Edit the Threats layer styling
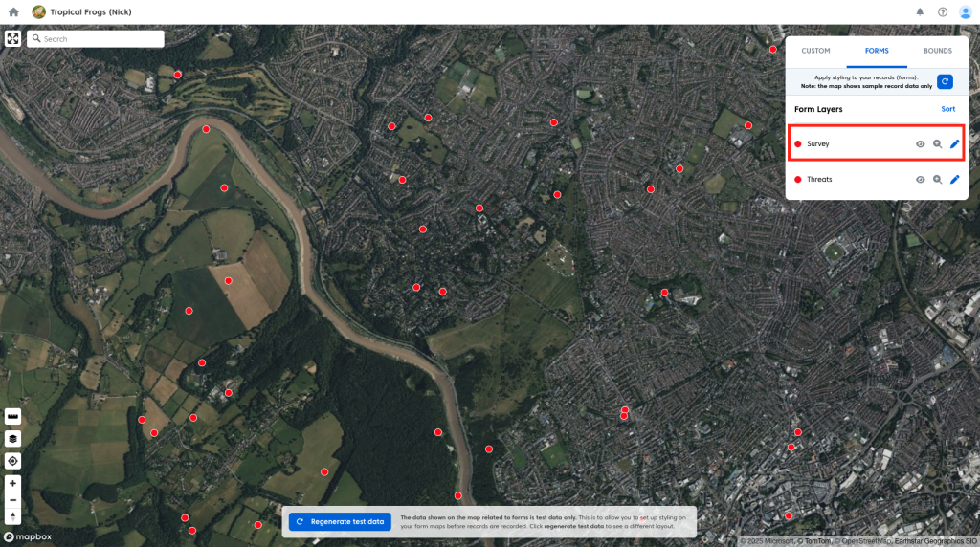Image resolution: width=980 pixels, height=547 pixels. pyautogui.click(x=954, y=180)
